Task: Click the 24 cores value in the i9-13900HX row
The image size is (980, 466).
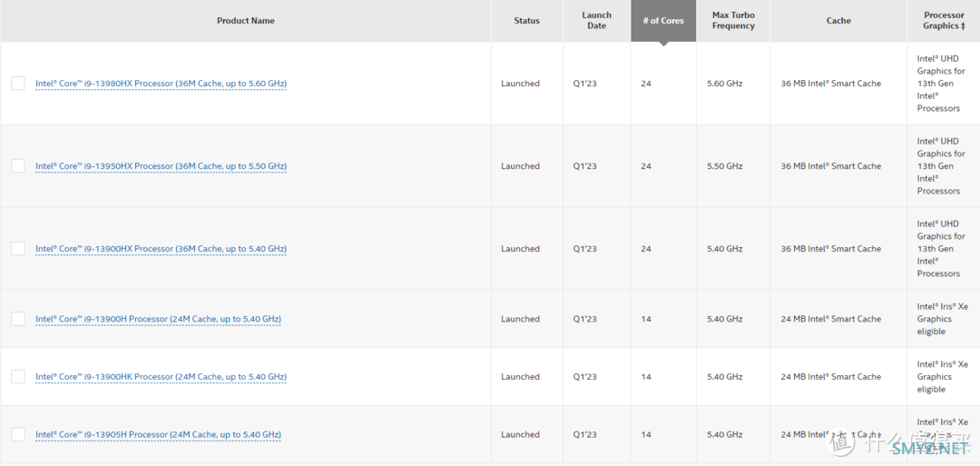Action: (646, 248)
